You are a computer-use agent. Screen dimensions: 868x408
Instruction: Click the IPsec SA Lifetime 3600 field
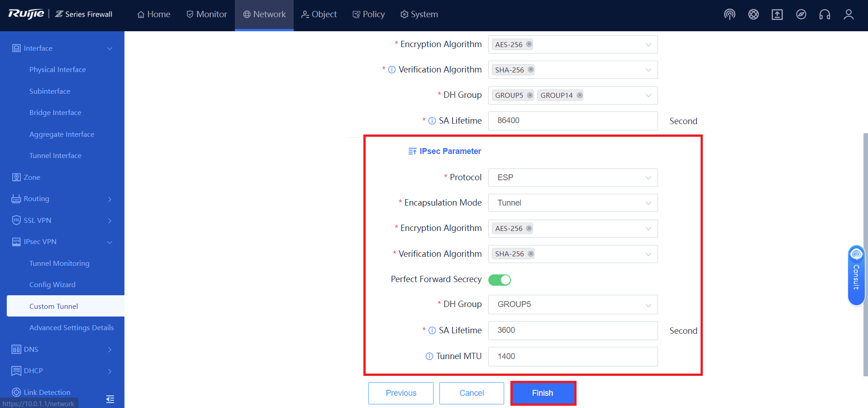click(573, 331)
